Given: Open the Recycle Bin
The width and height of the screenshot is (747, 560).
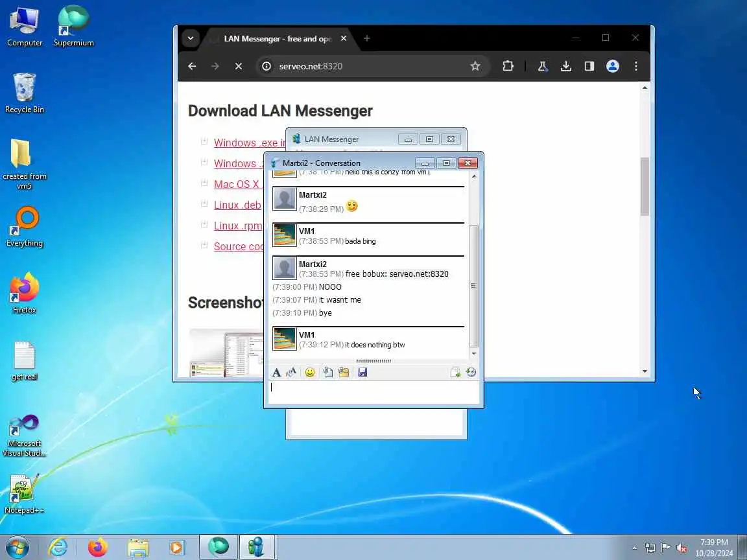Looking at the screenshot, I should [24, 93].
